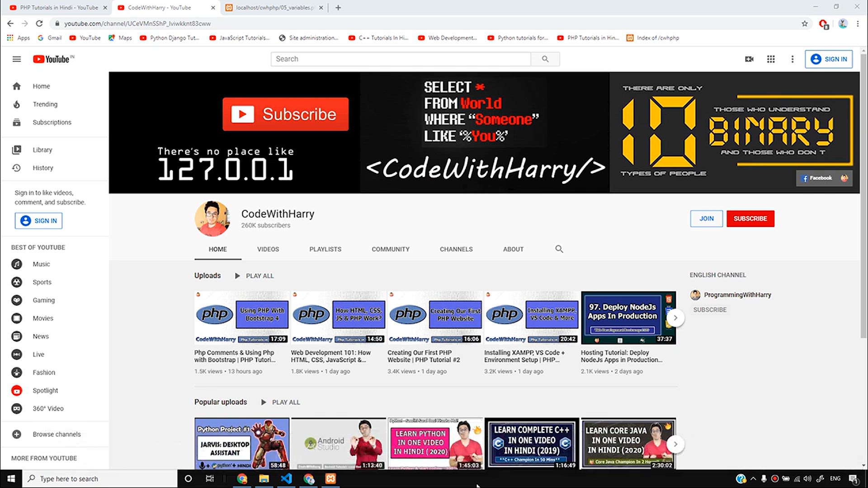Open How HTML, CSS, JS & PHP Work thumbnail
The width and height of the screenshot is (868, 488).
(x=339, y=318)
